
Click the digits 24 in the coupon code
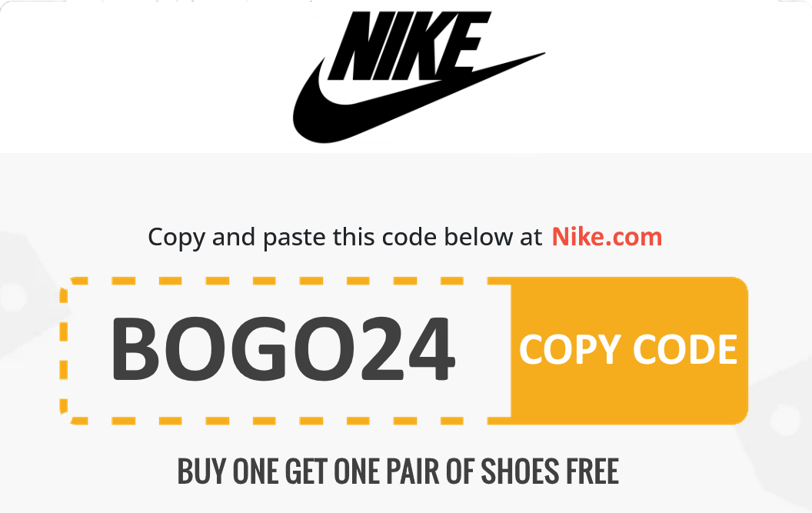coord(408,349)
